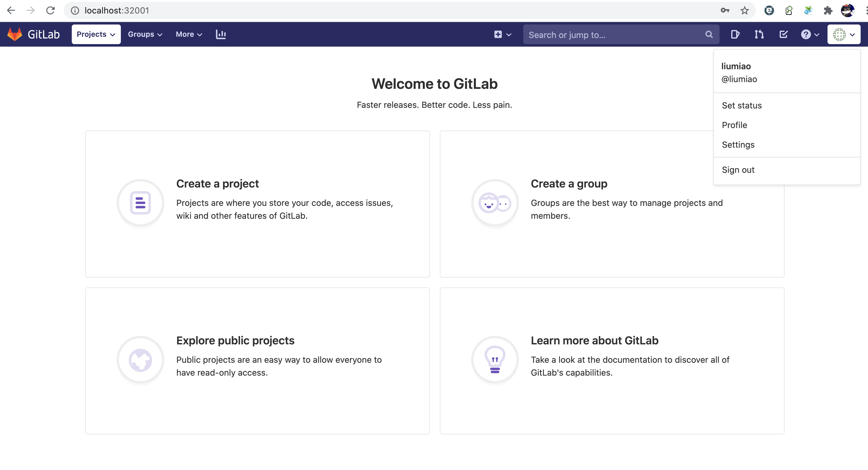The height and width of the screenshot is (470, 868).
Task: Click the password key icon in address bar
Action: [725, 10]
